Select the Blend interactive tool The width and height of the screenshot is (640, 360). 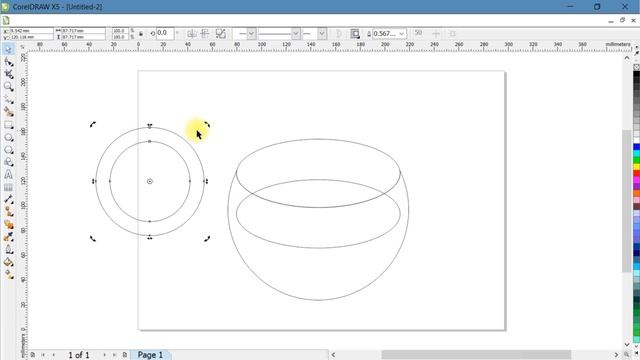pyautogui.click(x=8, y=224)
